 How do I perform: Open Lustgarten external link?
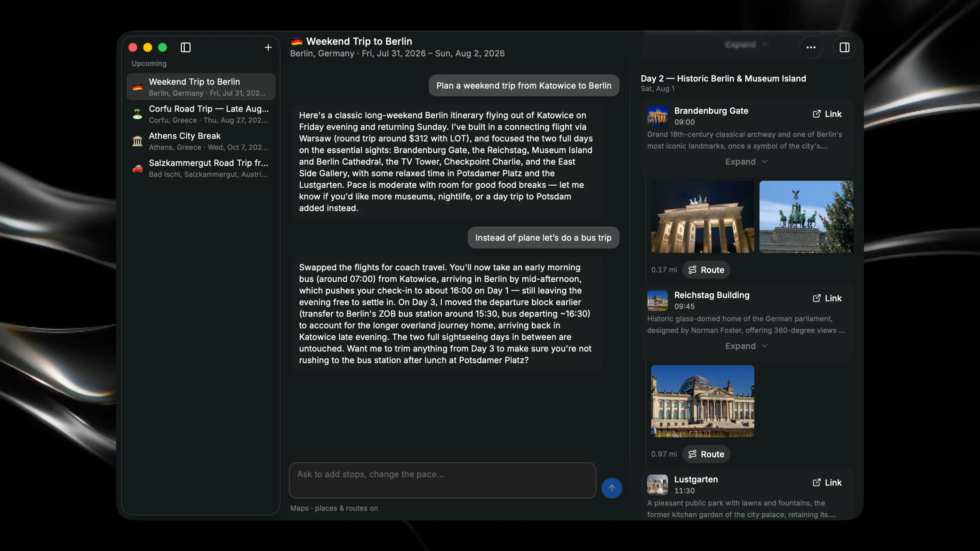click(x=827, y=482)
